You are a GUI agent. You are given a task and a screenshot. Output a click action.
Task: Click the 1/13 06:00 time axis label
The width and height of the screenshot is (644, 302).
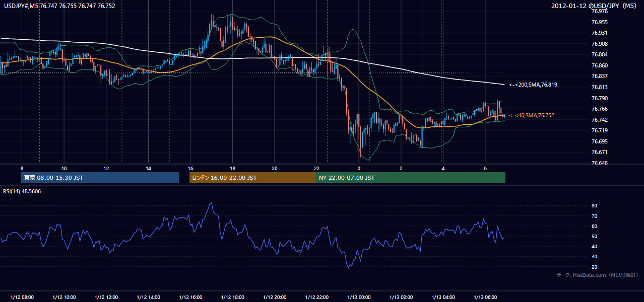[485, 297]
